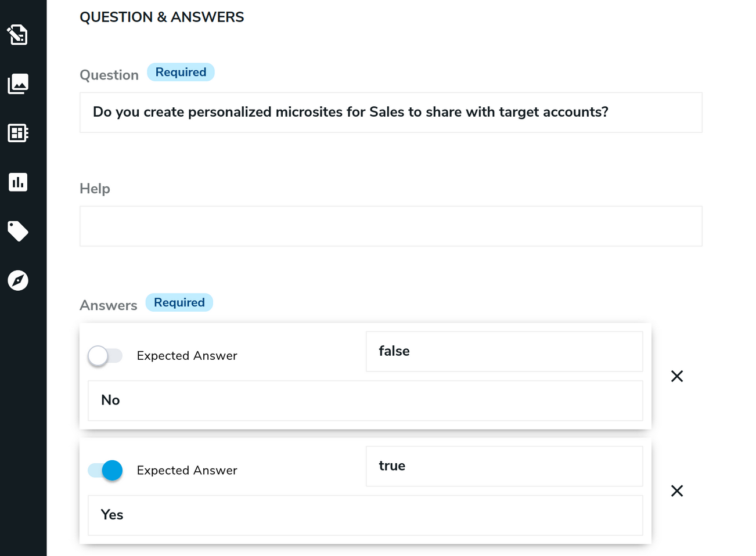Open the tag icon in sidebar
The image size is (756, 556).
[18, 231]
